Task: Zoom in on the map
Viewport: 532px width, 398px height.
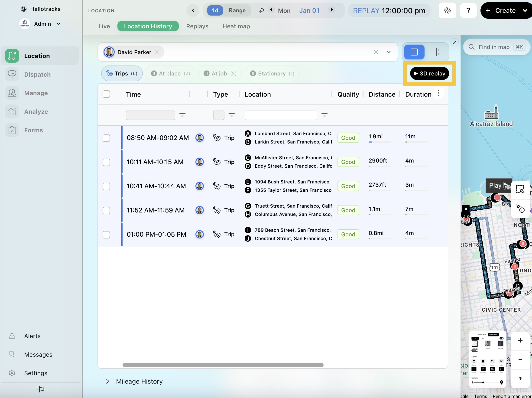Action: (520, 340)
